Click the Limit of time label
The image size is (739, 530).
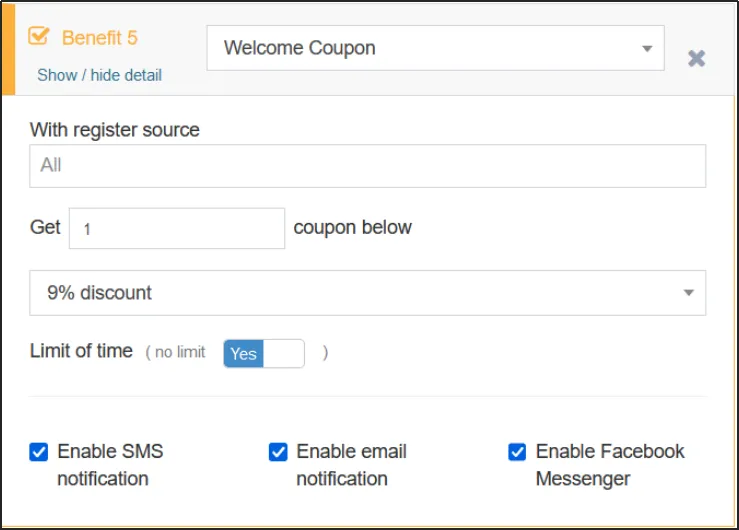(81, 351)
